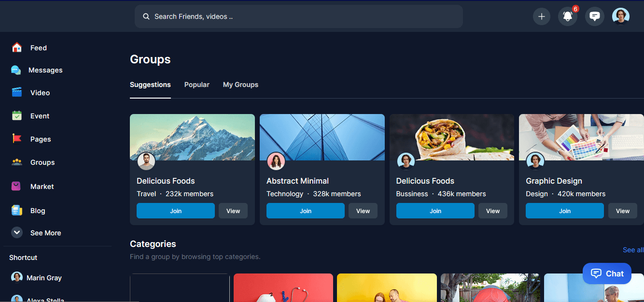Click the search magnifier icon
Screen dimensions: 644x302
146,16
